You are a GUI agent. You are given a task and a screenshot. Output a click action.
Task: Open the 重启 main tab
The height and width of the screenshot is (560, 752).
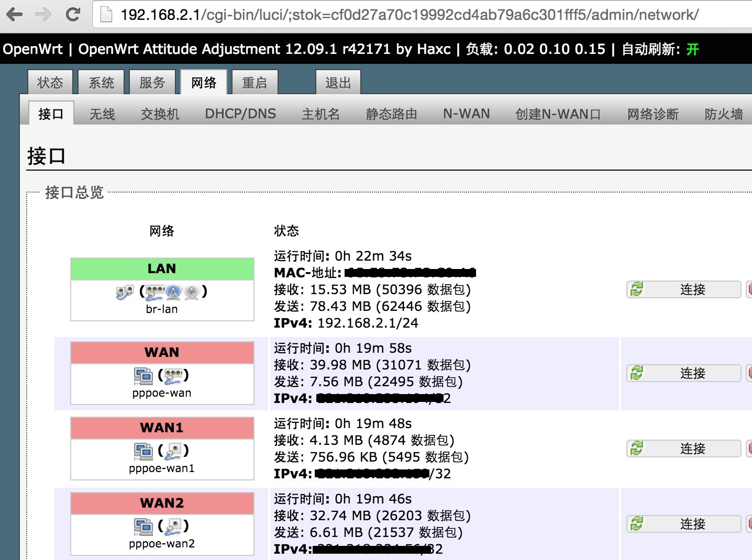pos(255,82)
